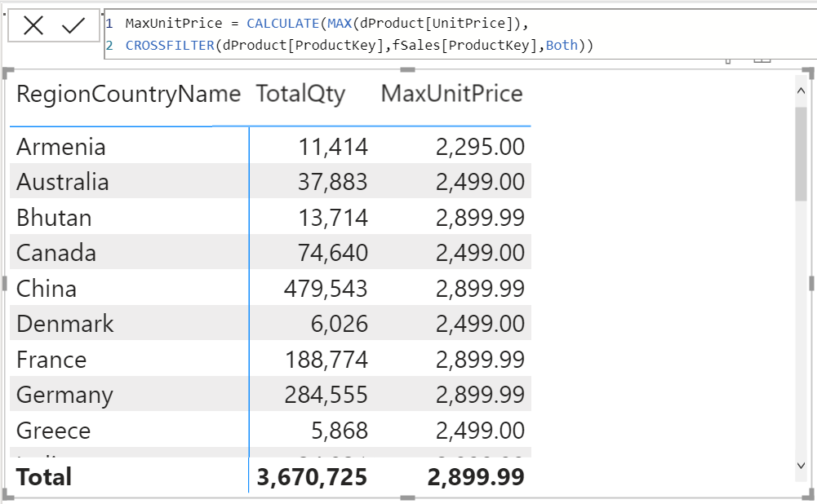Viewport: 817px width, 504px height.
Task: Click CALCULATE function in the formula
Action: [x=283, y=24]
